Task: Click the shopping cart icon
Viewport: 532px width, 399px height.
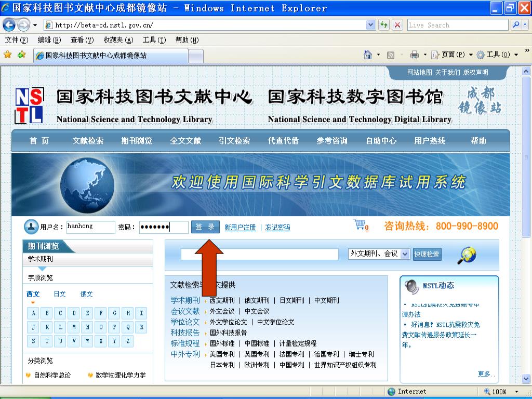Action: click(x=360, y=224)
